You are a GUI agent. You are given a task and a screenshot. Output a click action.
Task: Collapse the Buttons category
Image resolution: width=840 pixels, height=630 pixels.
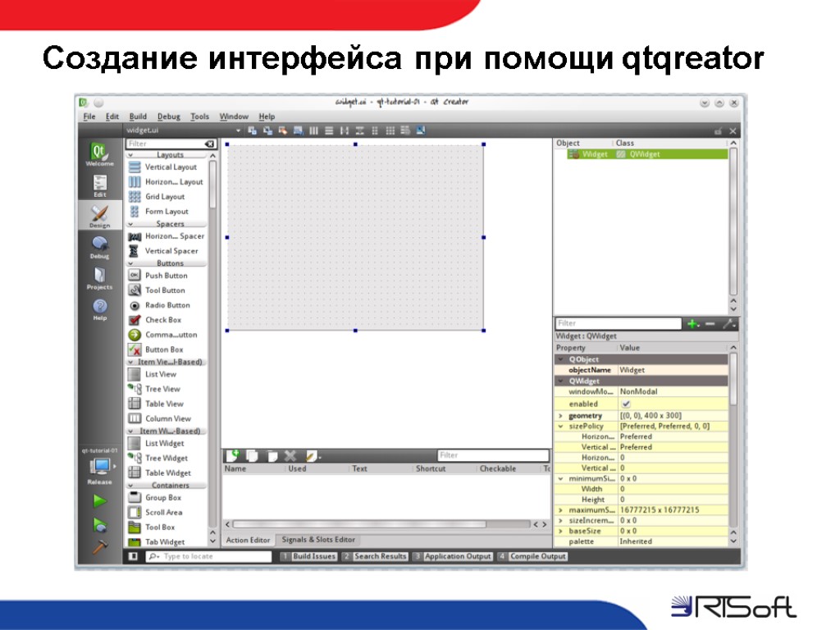[x=130, y=263]
